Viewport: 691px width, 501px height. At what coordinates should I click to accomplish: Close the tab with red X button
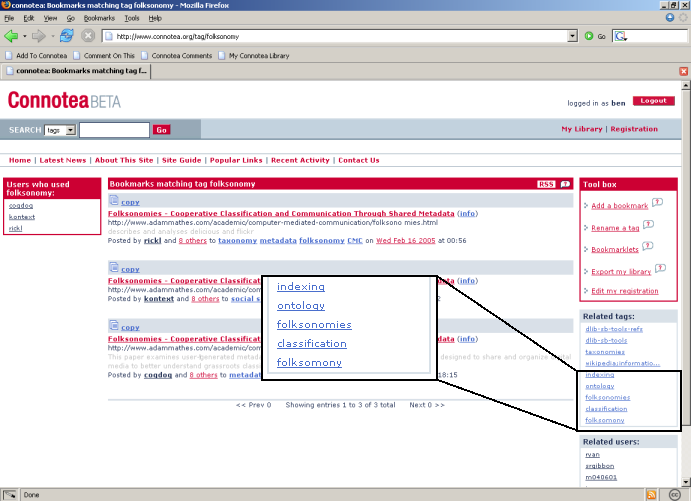[x=684, y=71]
